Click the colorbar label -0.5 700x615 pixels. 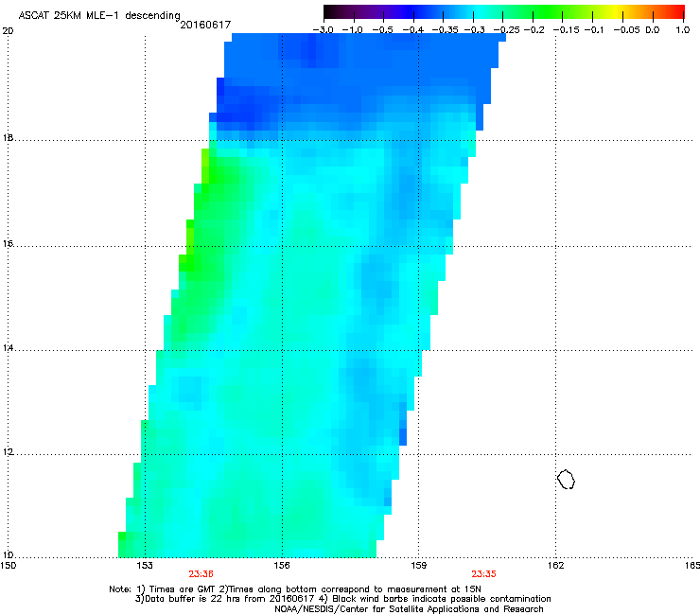click(382, 30)
